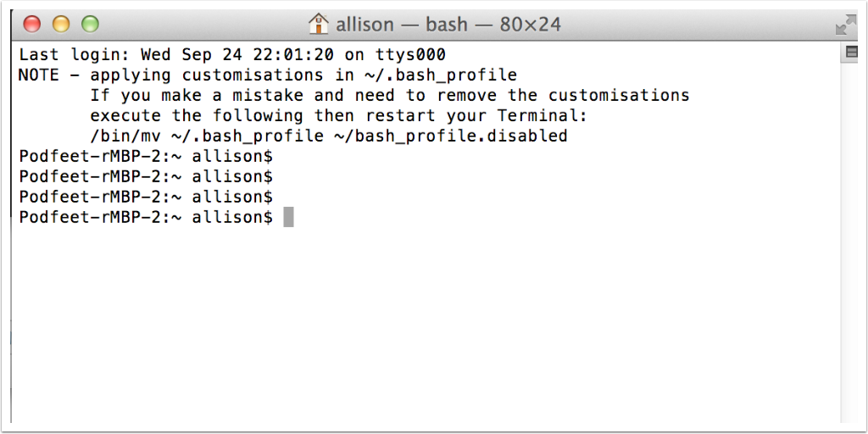Click the window title 'allison — bash — 80×24'
Image resolution: width=868 pixels, height=434 pixels.
point(448,25)
